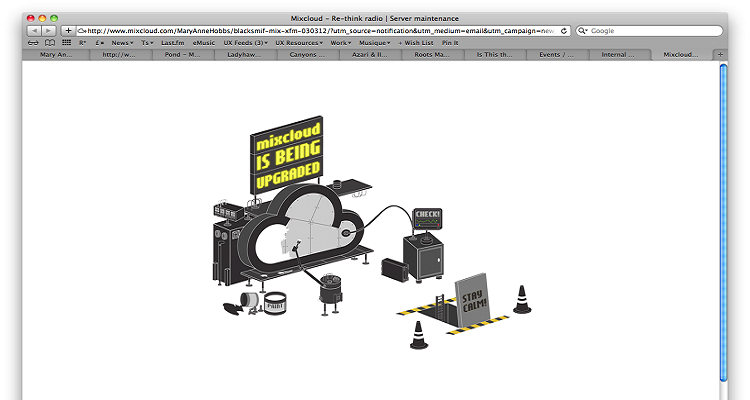
Task: Switch to the Roots Ma... tab
Action: pos(432,55)
